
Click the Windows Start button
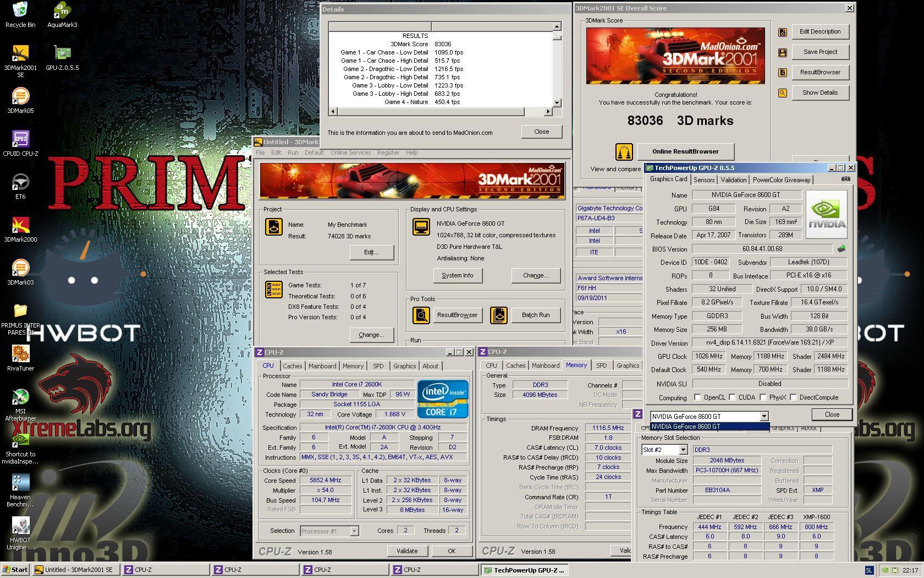[16, 570]
